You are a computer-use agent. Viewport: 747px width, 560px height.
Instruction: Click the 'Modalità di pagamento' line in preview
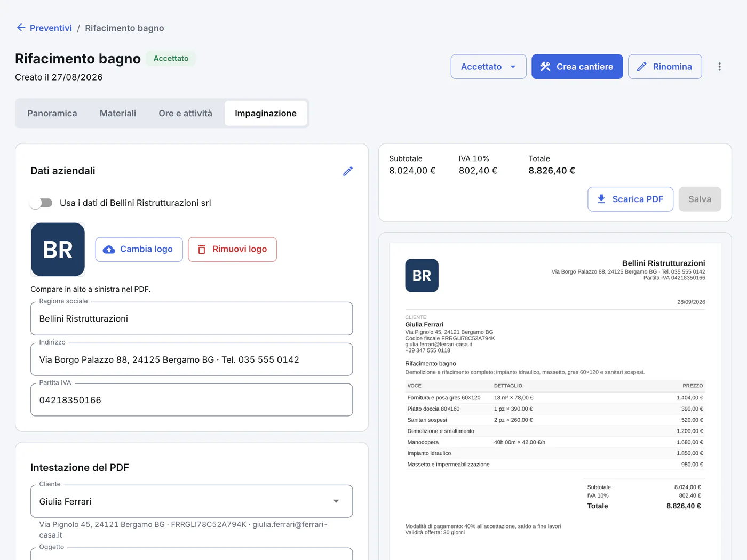[x=483, y=526]
